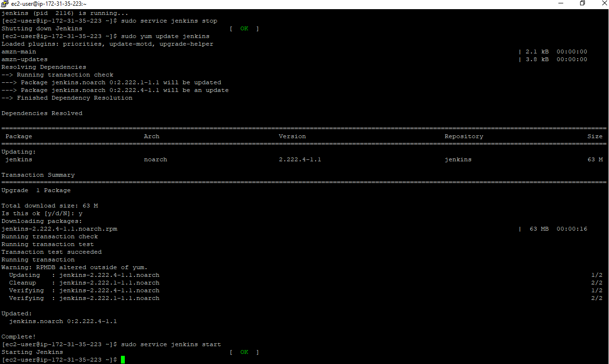609x364 pixels.
Task: Click the 'Complete!' message
Action: tap(19, 337)
